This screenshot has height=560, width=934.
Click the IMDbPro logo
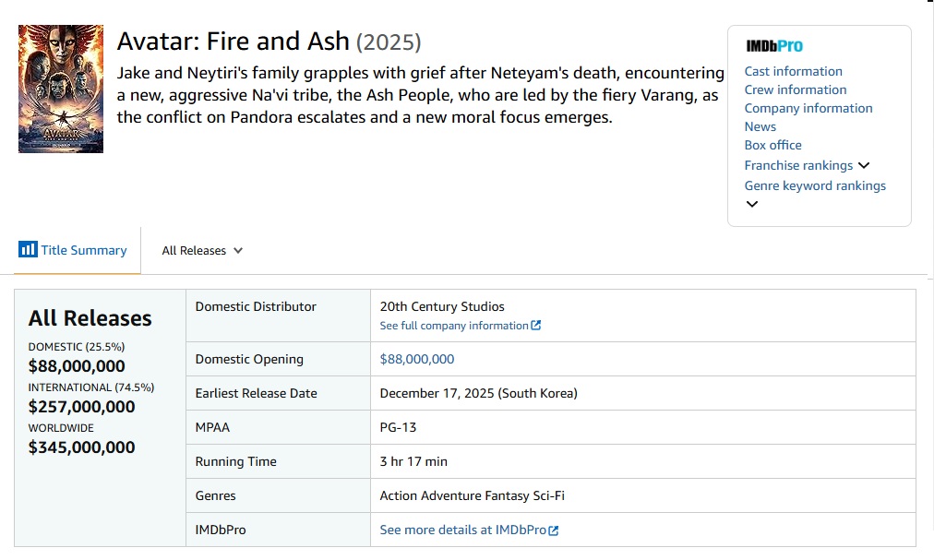[773, 46]
